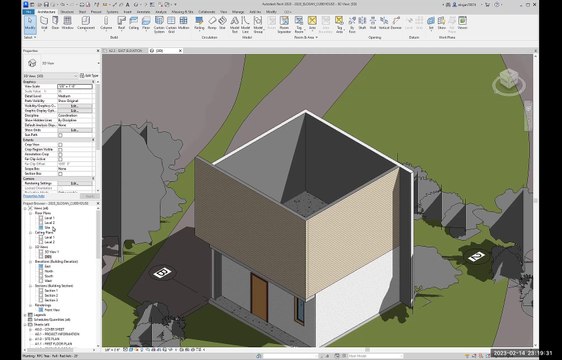
Task: Click Edit for Show Grids
Action: tap(75, 130)
